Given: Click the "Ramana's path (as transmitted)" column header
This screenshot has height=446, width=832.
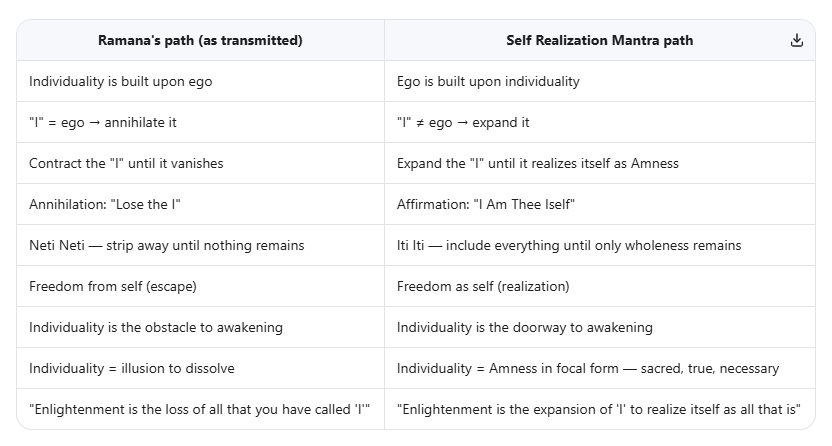Looking at the screenshot, I should point(200,41).
